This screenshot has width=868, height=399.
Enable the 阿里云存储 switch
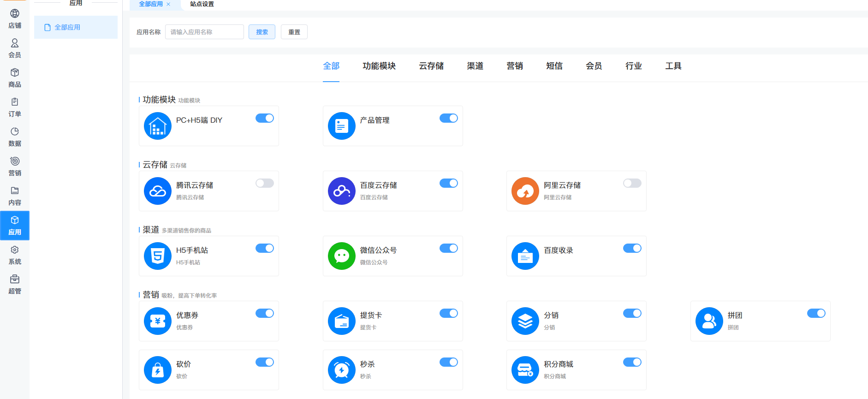pyautogui.click(x=632, y=183)
